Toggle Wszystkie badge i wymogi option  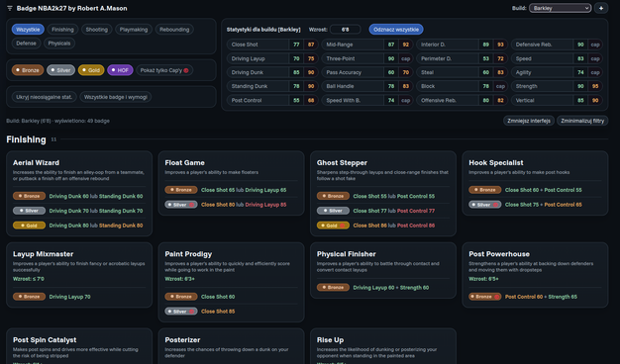tap(116, 97)
